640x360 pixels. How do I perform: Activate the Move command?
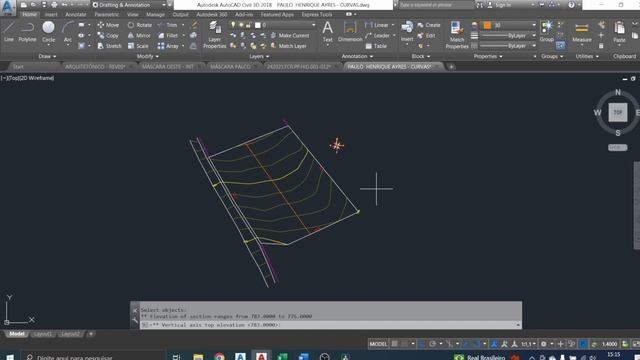[x=108, y=25]
